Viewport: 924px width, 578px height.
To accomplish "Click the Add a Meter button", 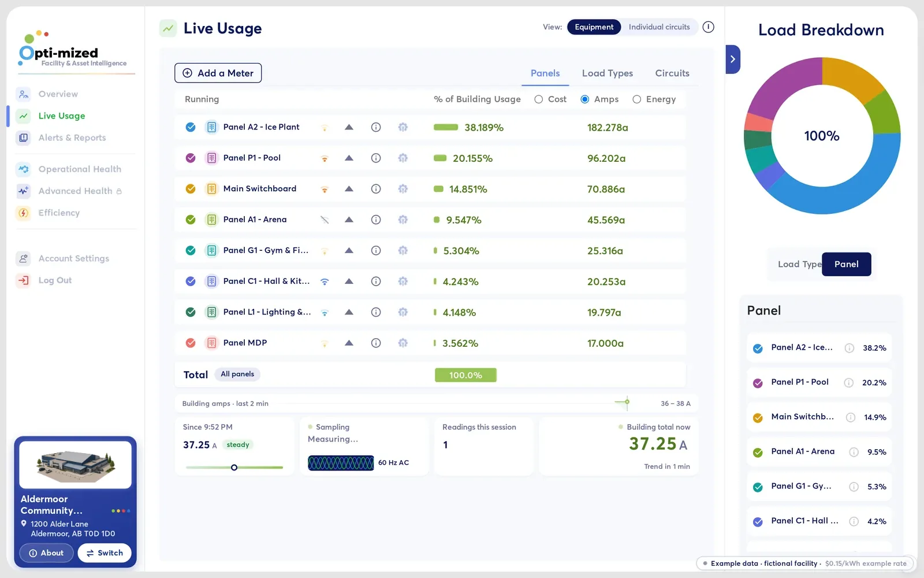I will [x=218, y=73].
